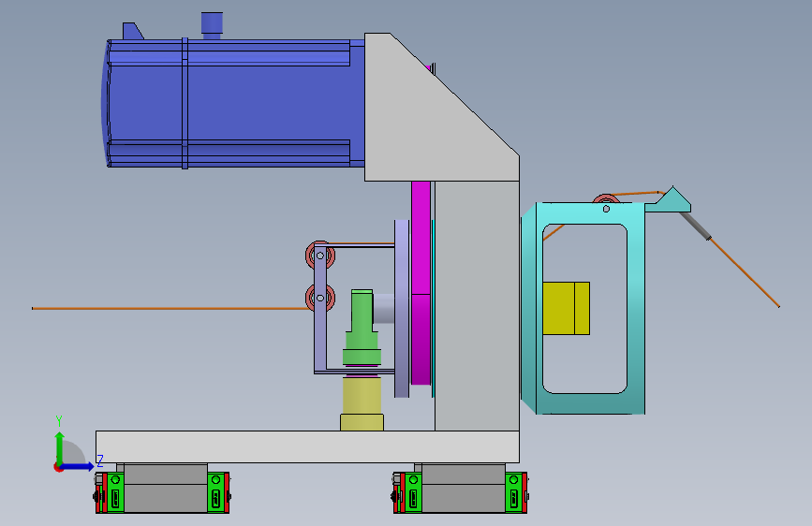The width and height of the screenshot is (812, 526).
Task: Select the green fitting part
Action: point(362,329)
